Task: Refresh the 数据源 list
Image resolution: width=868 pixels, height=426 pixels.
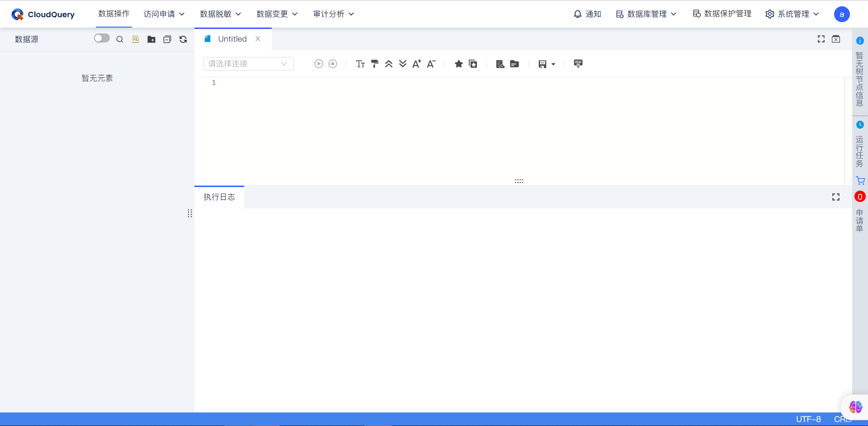Action: pos(183,39)
